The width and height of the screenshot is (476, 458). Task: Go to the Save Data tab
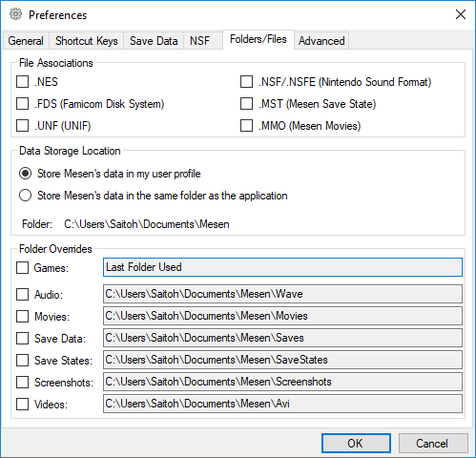point(154,41)
